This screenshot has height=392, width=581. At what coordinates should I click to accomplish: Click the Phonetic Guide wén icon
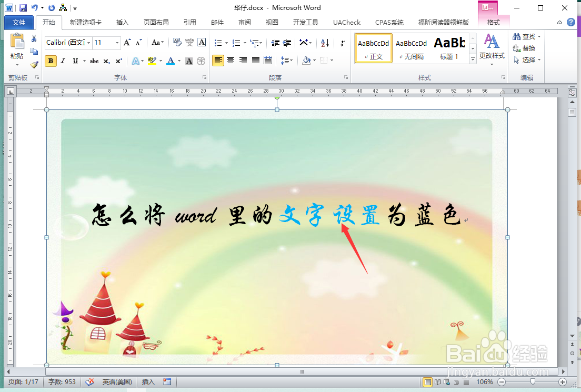point(189,43)
